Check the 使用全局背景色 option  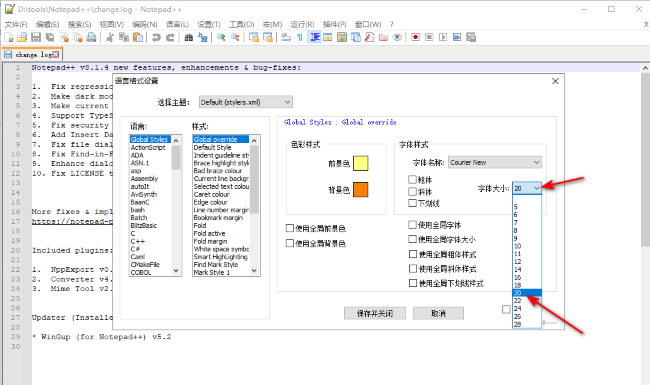[x=290, y=243]
